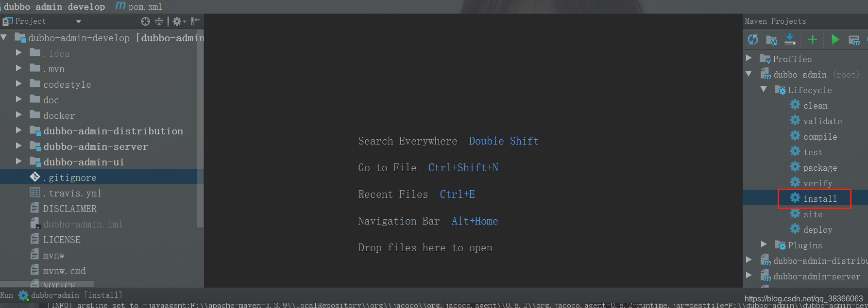The height and width of the screenshot is (308, 868).
Task: Download sources and documentation icon
Action: point(790,39)
